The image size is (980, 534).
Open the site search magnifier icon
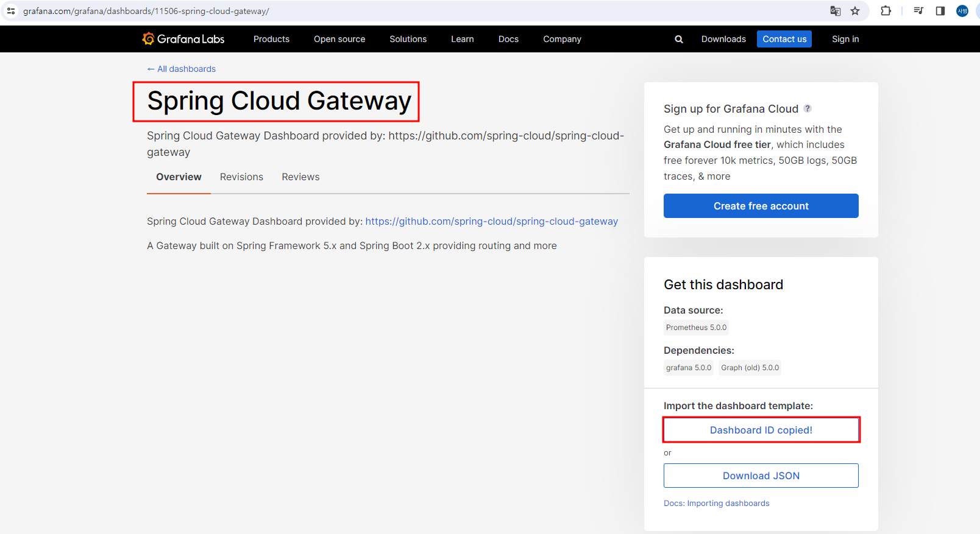coord(678,39)
